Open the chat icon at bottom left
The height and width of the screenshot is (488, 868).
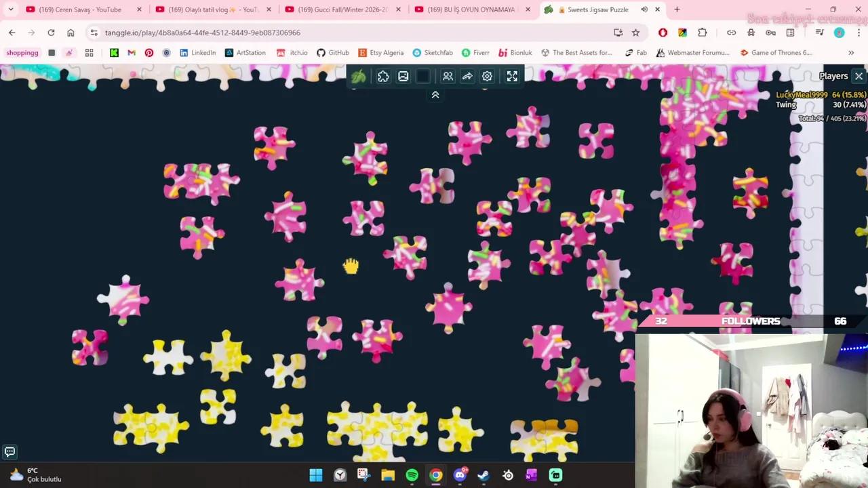9,451
